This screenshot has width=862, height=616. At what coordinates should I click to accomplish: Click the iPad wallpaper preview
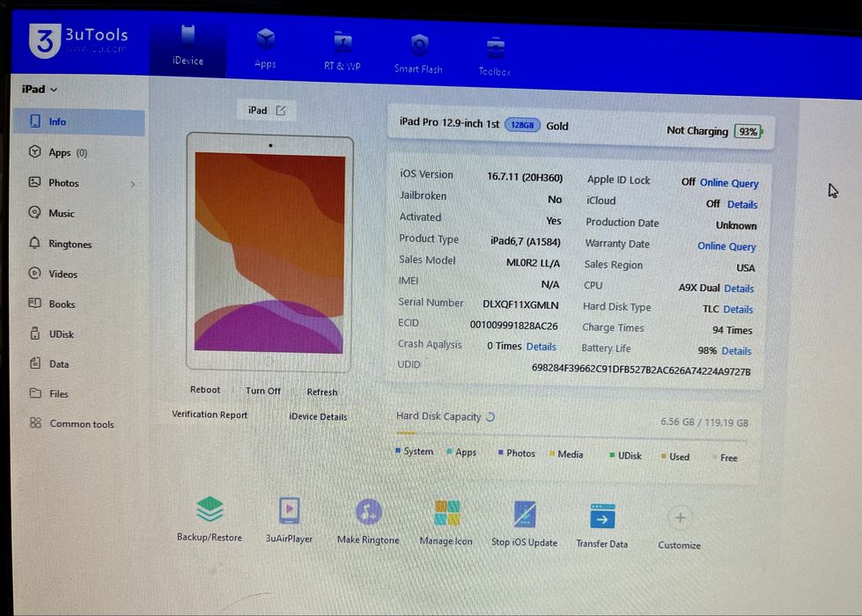(x=269, y=253)
